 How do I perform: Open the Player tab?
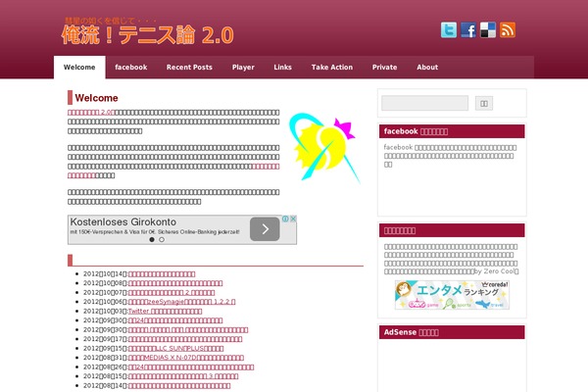pos(243,68)
